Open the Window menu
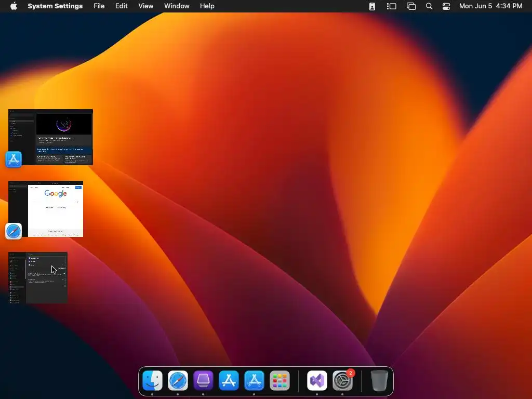532x399 pixels. pos(177,6)
